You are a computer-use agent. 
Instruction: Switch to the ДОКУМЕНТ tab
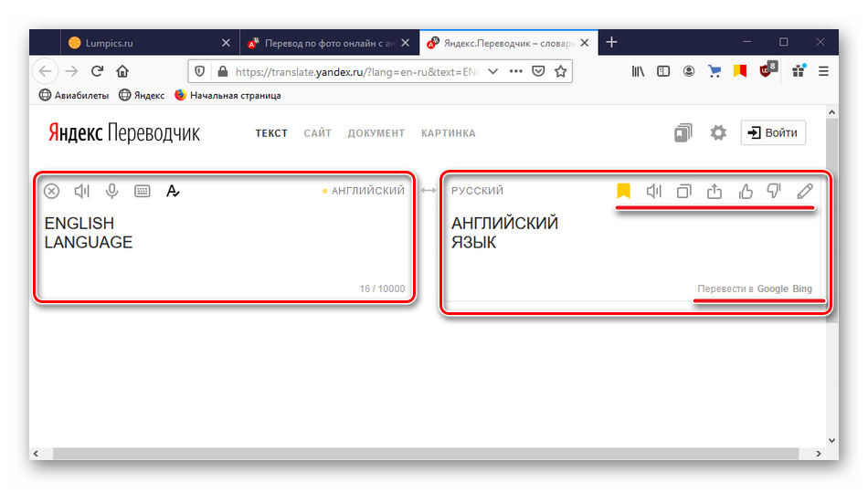click(x=376, y=133)
